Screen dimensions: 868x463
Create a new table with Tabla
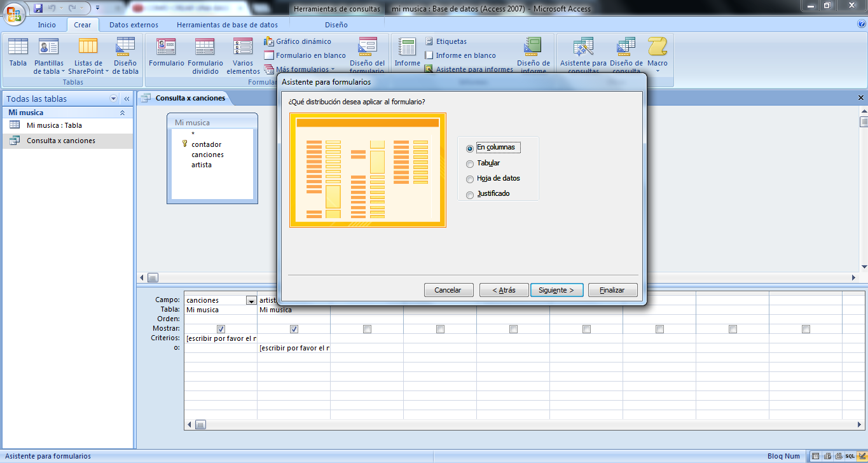18,52
